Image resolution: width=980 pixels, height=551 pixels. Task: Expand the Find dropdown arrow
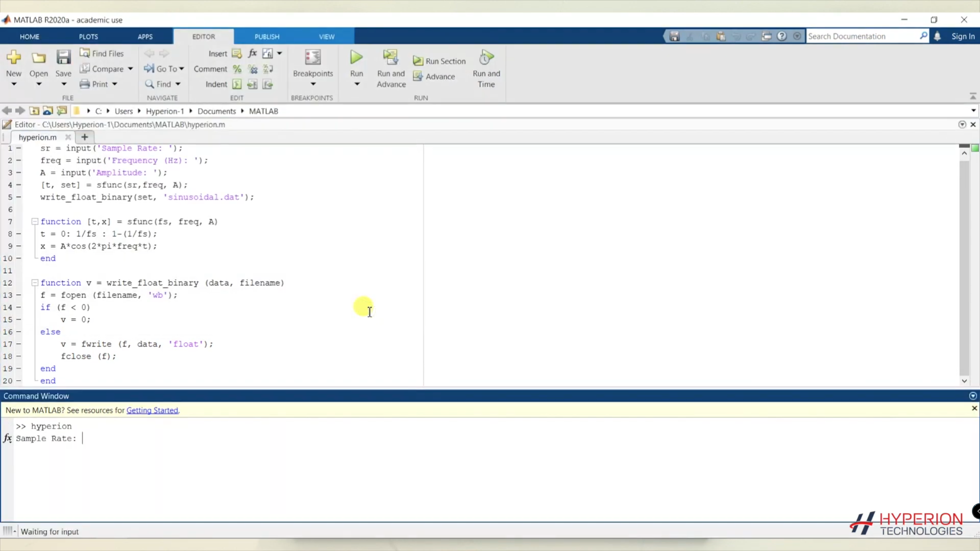pos(178,84)
